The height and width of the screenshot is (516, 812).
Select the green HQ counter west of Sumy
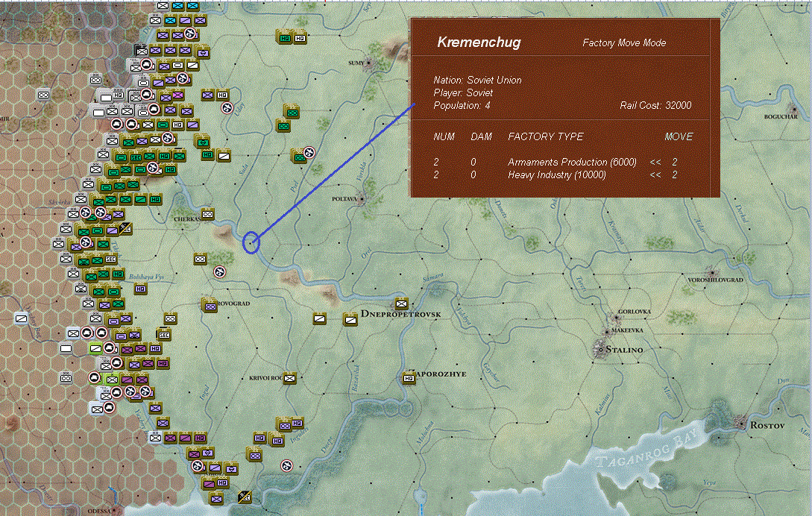click(285, 37)
